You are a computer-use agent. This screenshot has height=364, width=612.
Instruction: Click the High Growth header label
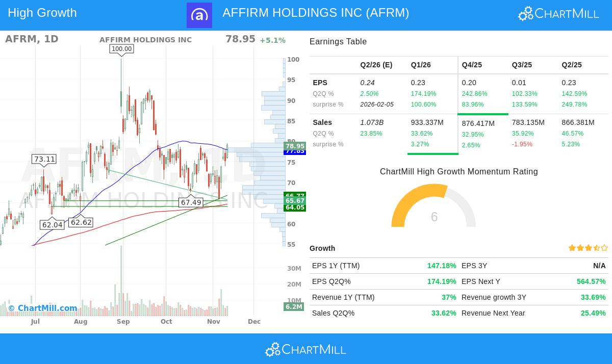click(42, 13)
